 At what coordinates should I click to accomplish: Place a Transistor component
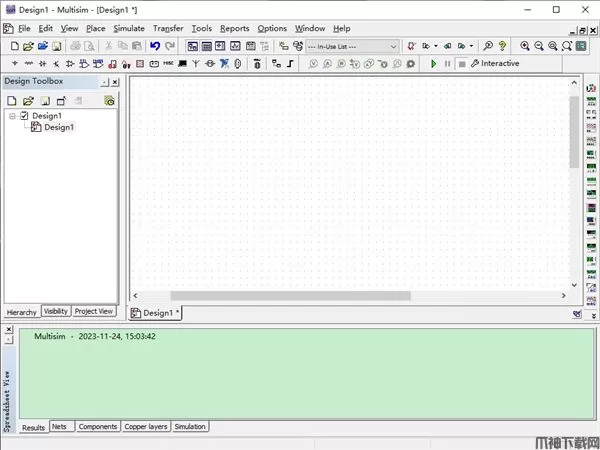(56, 64)
